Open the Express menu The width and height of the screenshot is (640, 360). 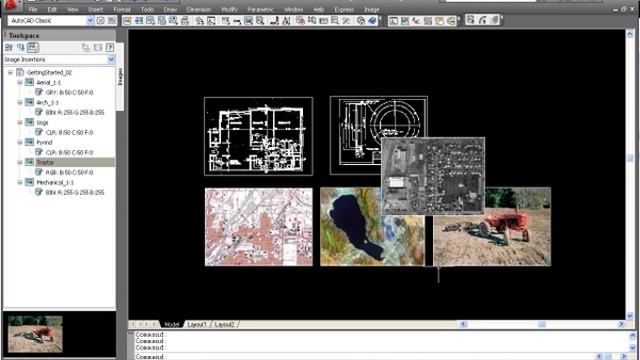pos(344,9)
